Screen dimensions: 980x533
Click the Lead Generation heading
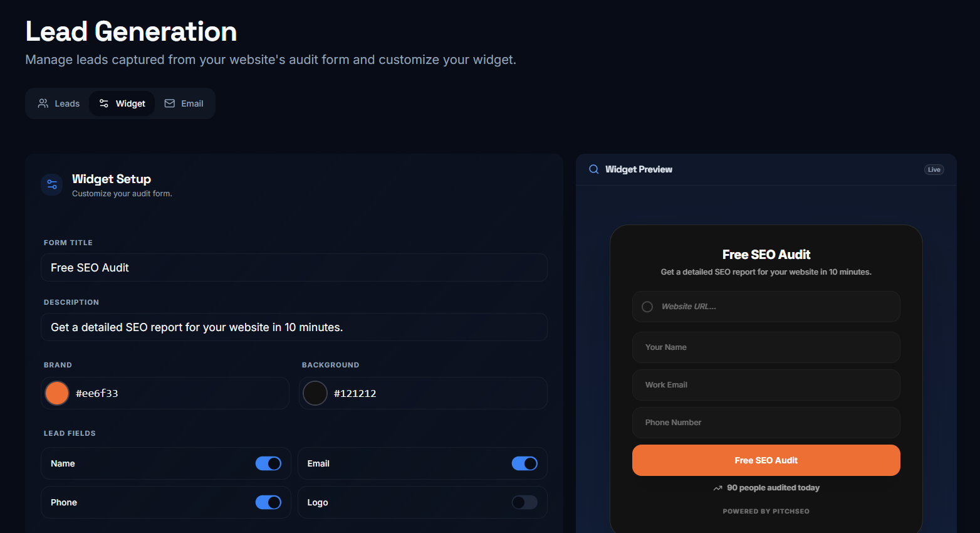pyautogui.click(x=131, y=31)
